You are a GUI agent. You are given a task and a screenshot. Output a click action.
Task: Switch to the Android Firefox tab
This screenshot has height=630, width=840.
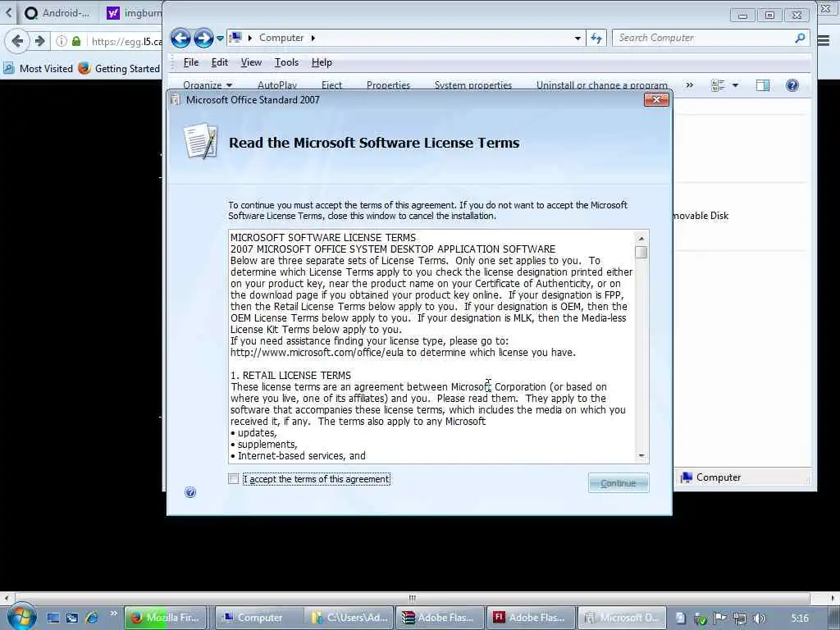58,13
